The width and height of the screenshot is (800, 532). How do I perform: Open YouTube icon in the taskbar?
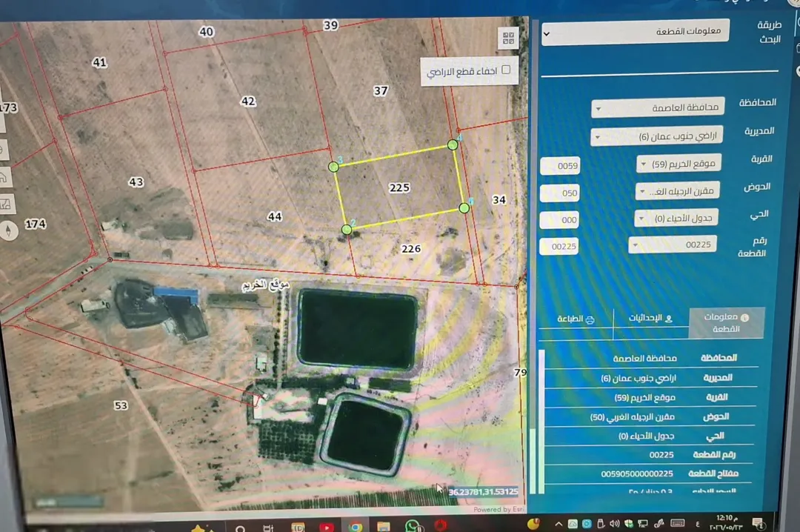click(327, 526)
